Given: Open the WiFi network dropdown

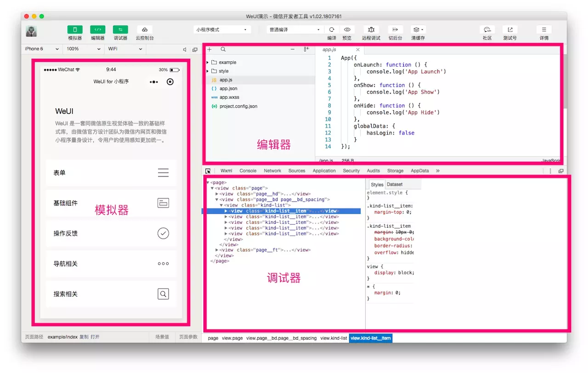Looking at the screenshot, I should 125,49.
